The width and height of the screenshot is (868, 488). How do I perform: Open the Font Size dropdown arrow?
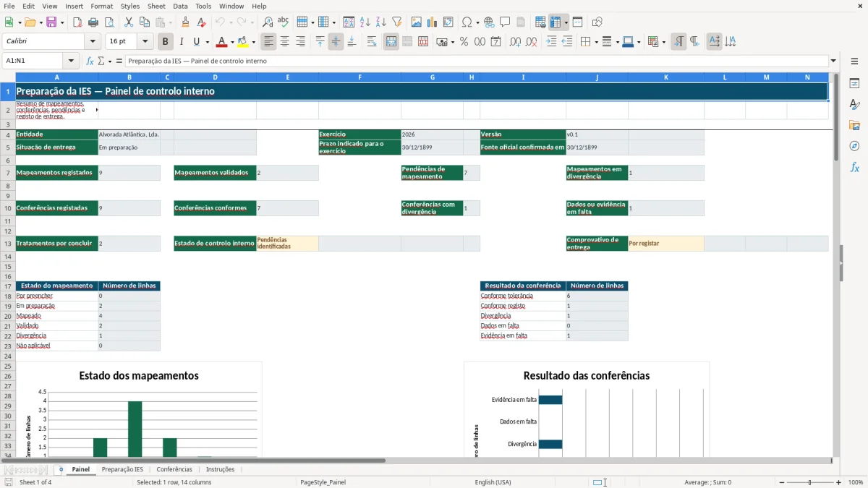pyautogui.click(x=145, y=42)
